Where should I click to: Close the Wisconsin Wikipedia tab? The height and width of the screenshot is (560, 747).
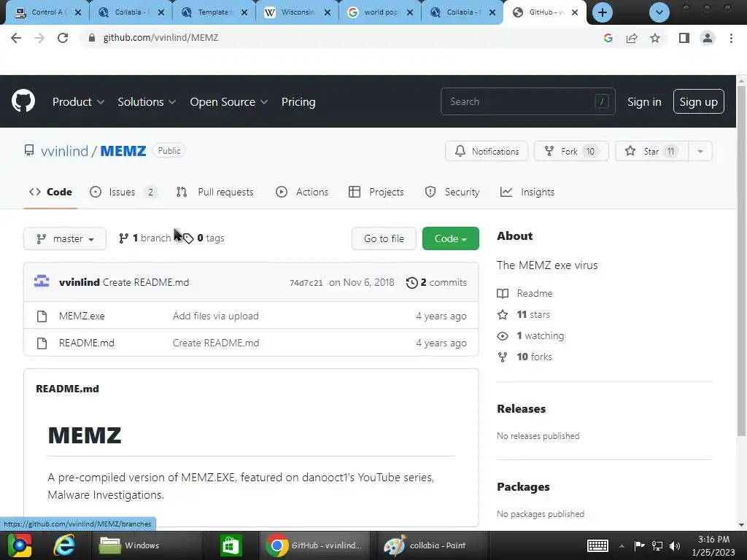tap(328, 13)
